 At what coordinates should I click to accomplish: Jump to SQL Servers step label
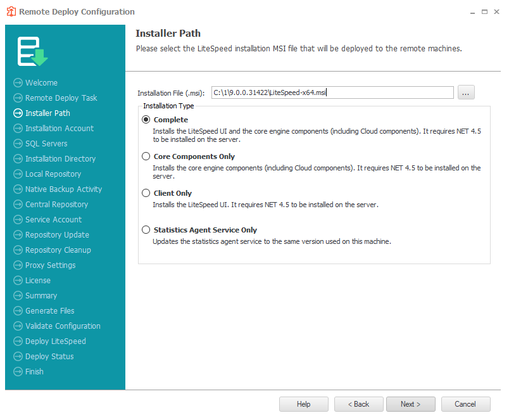[x=46, y=144]
